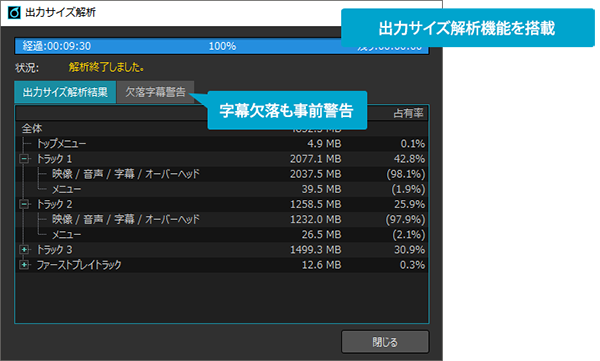Image resolution: width=600 pixels, height=361 pixels.
Task: Click the 出力サイズ解析 window title
Action: 60,13
